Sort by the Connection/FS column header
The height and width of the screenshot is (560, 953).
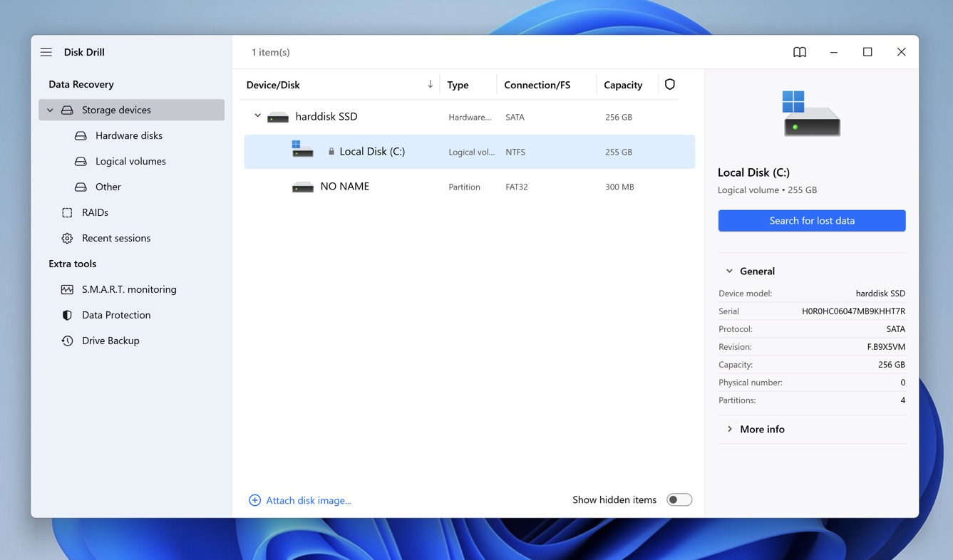[x=537, y=85]
